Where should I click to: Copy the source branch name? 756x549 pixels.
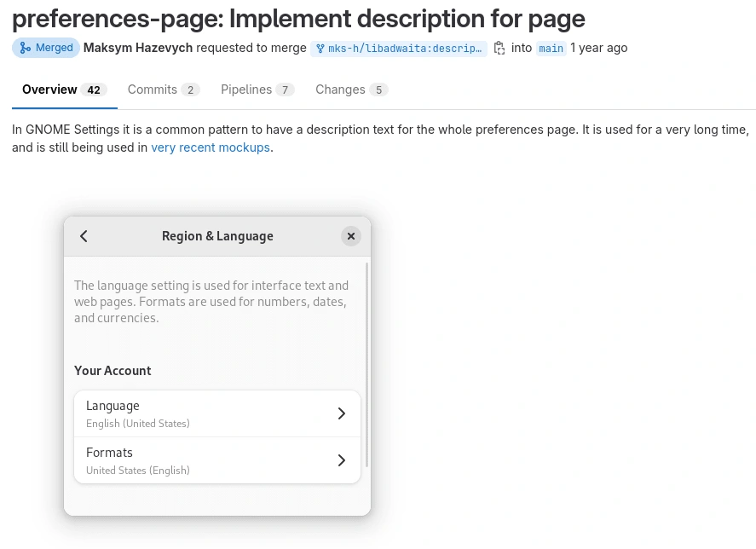[x=499, y=49]
